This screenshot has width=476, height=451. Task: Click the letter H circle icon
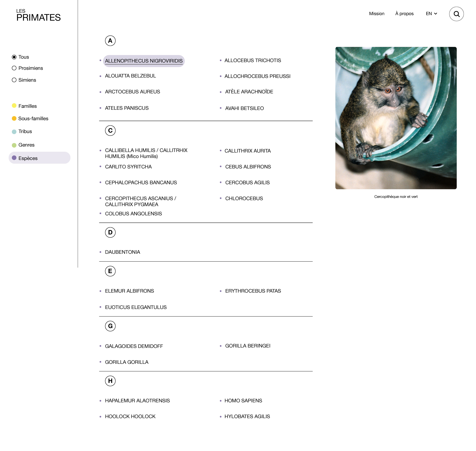coord(110,381)
